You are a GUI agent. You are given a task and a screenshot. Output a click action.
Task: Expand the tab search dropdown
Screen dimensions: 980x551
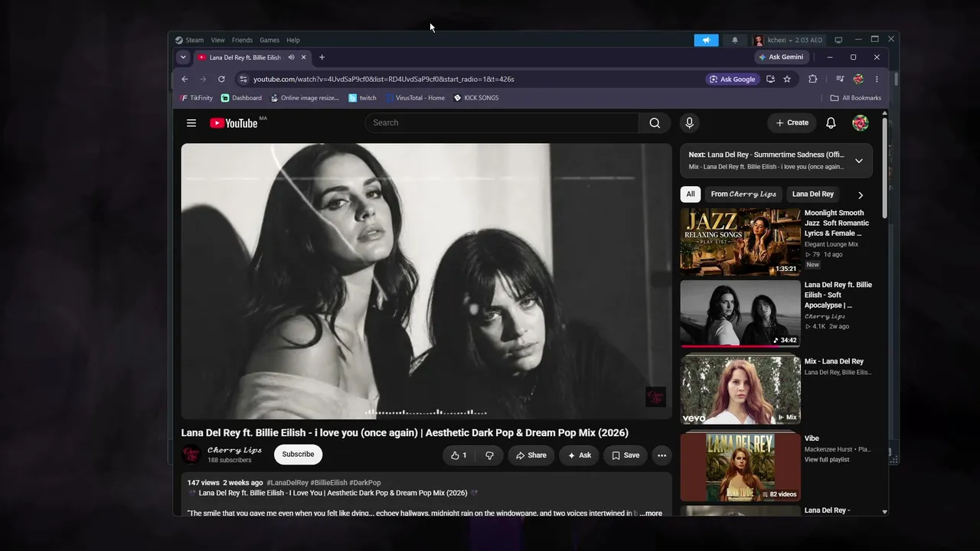click(x=183, y=57)
